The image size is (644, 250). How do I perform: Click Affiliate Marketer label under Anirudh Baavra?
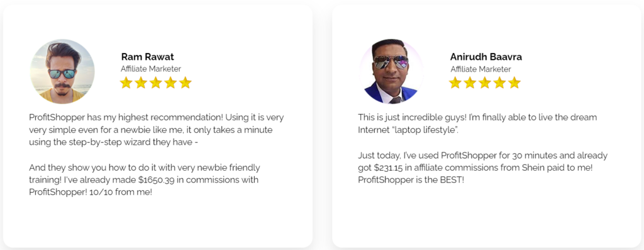point(480,69)
